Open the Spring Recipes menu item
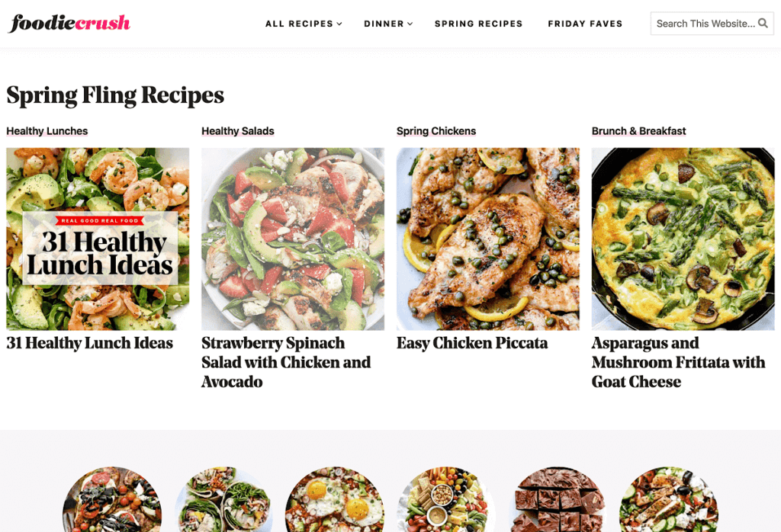This screenshot has width=781, height=532. (479, 24)
